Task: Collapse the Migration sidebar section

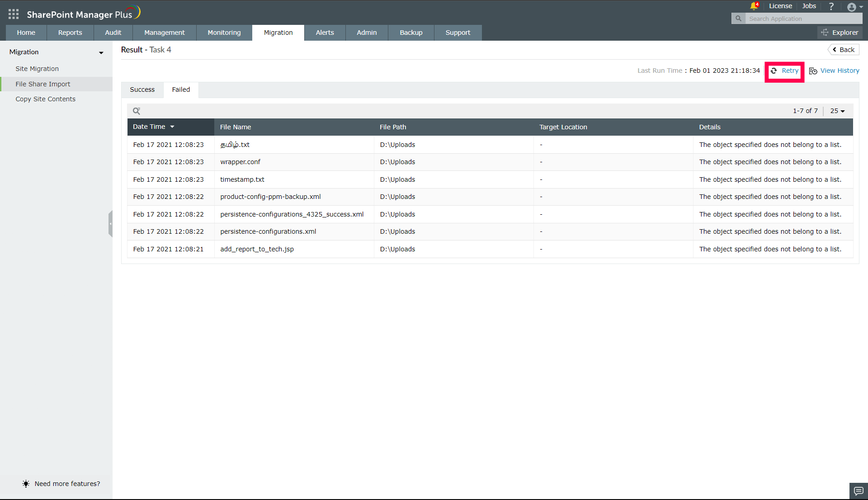Action: coord(101,52)
